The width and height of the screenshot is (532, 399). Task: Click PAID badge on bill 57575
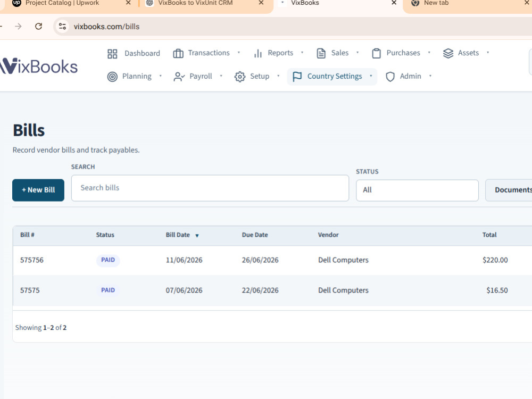coord(108,290)
